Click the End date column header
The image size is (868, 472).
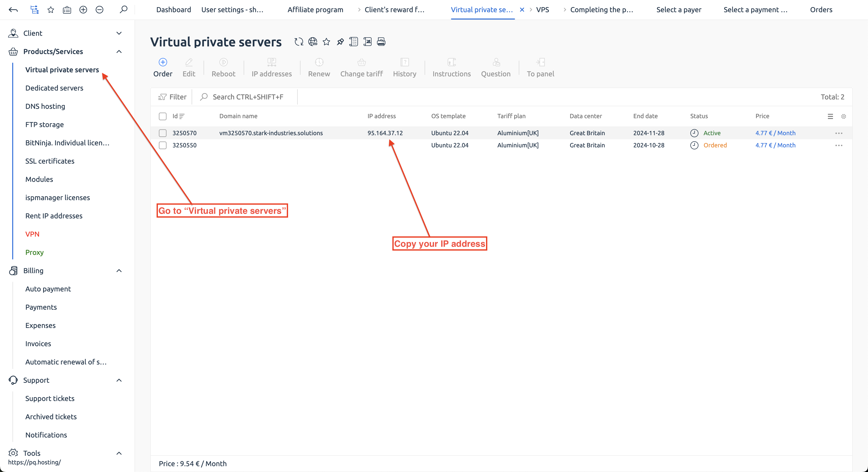tap(645, 116)
